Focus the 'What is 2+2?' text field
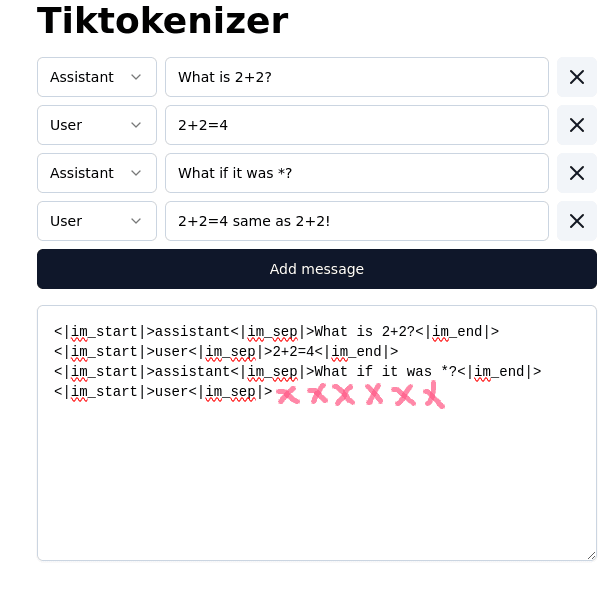The height and width of the screenshot is (605, 609). coord(356,77)
